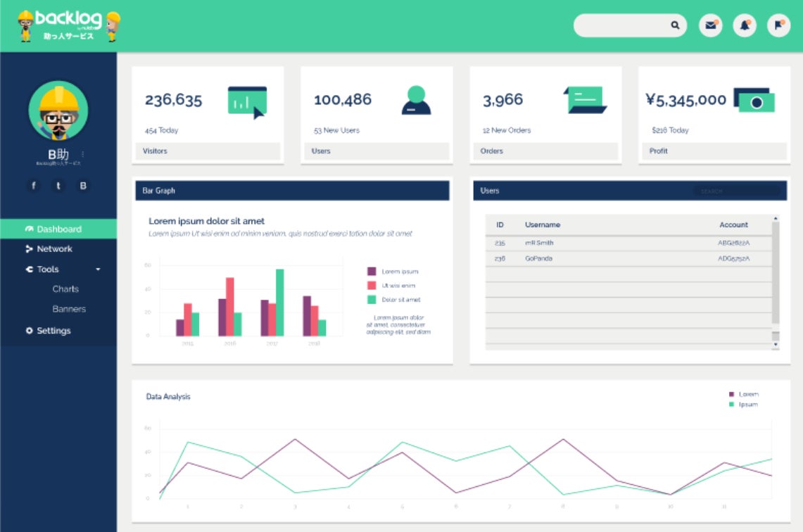The image size is (803, 532).
Task: Open the mail envelope notifications
Action: pyautogui.click(x=711, y=25)
